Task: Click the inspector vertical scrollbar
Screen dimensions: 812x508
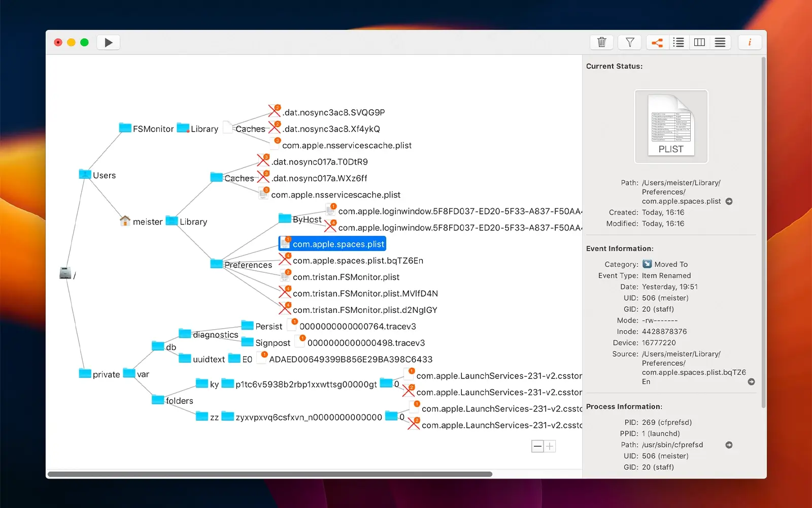Action: click(x=763, y=233)
